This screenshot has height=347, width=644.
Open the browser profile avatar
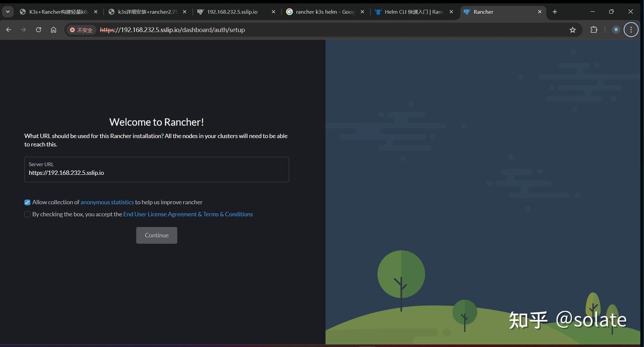(x=616, y=30)
